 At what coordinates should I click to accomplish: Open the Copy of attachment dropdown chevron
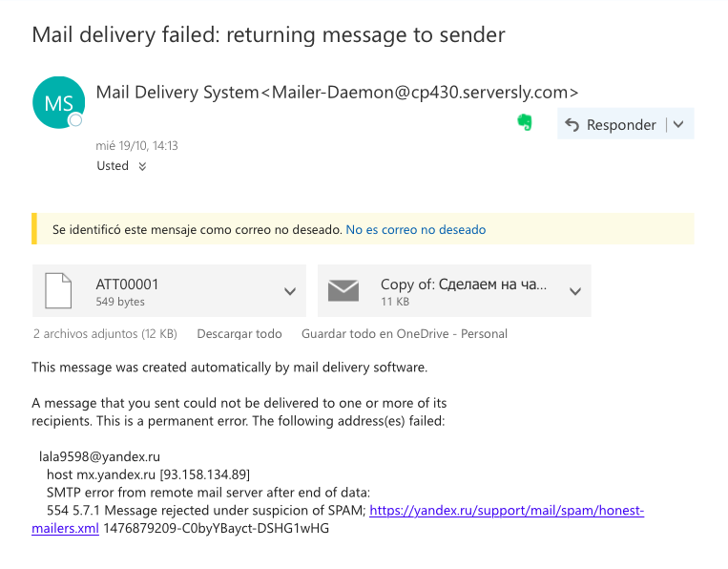point(575,292)
